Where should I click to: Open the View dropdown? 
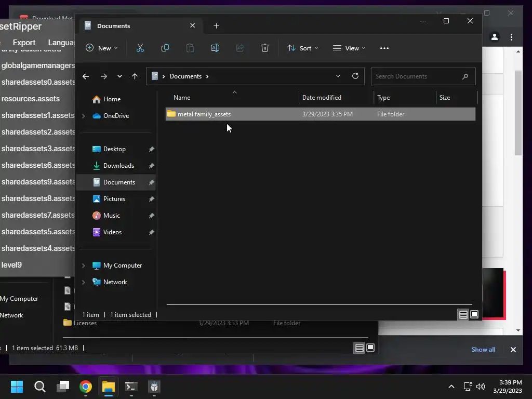[x=349, y=48]
